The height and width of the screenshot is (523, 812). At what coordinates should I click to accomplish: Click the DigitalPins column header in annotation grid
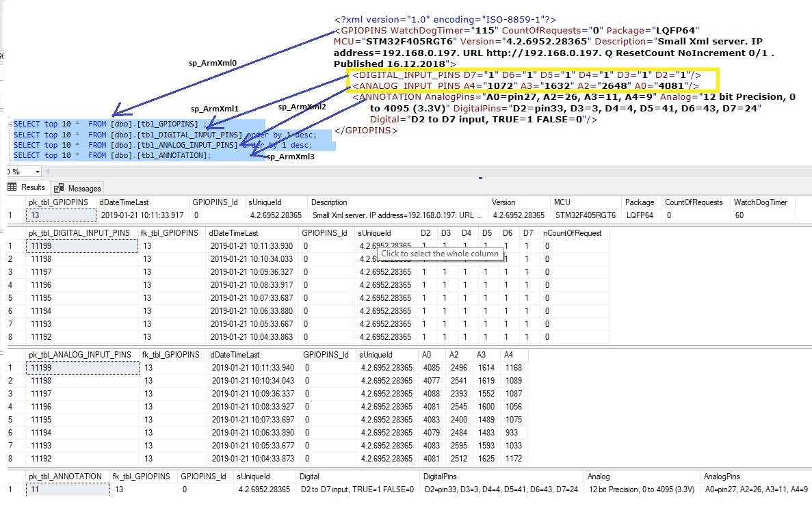(441, 477)
